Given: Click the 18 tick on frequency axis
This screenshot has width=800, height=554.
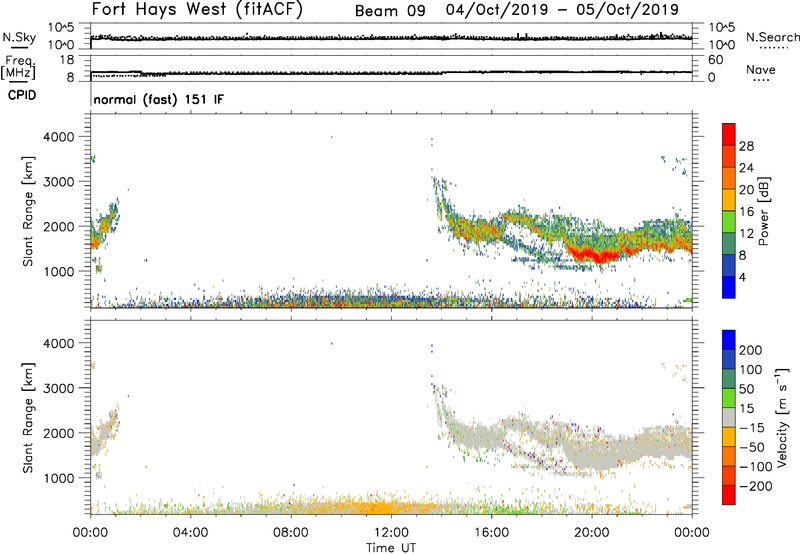Looking at the screenshot, I should point(67,60).
